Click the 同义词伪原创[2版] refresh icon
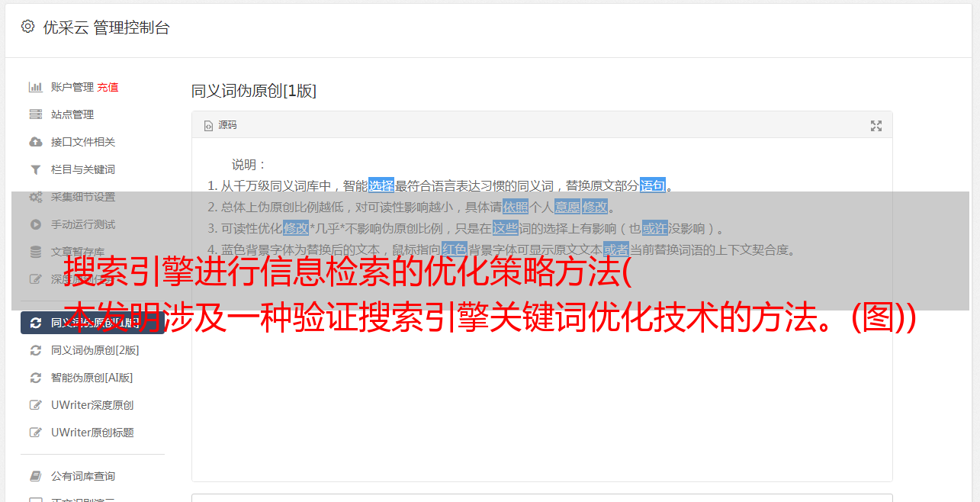 point(35,350)
